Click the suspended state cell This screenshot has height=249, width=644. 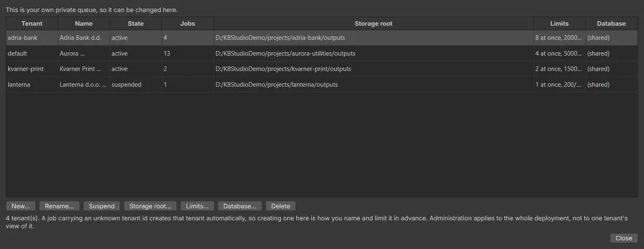(x=136, y=85)
